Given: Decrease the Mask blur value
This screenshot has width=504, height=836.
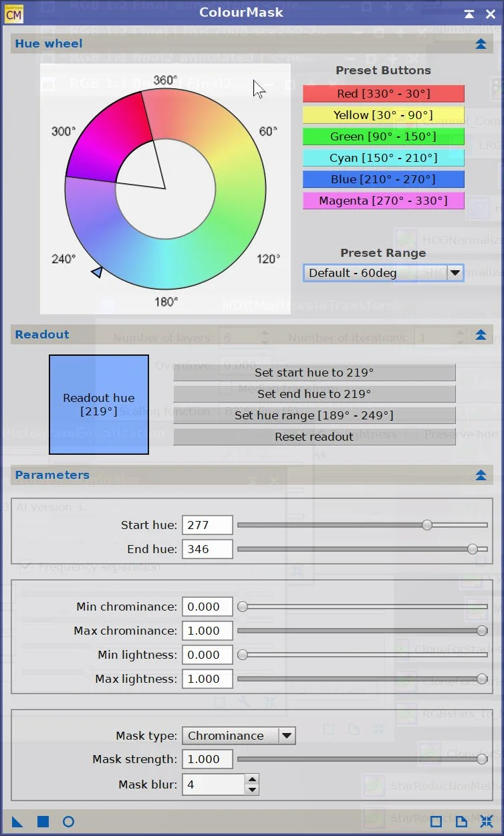Looking at the screenshot, I should click(x=251, y=789).
